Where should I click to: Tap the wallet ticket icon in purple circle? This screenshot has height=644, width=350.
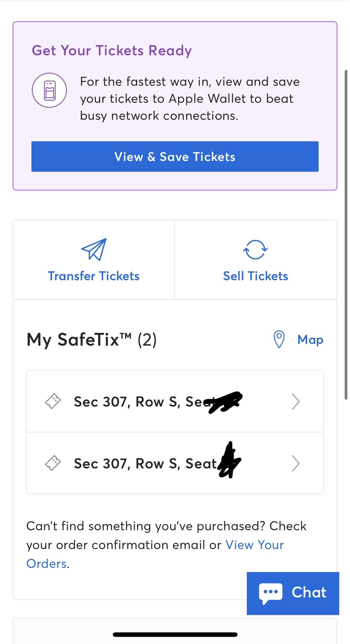point(49,90)
